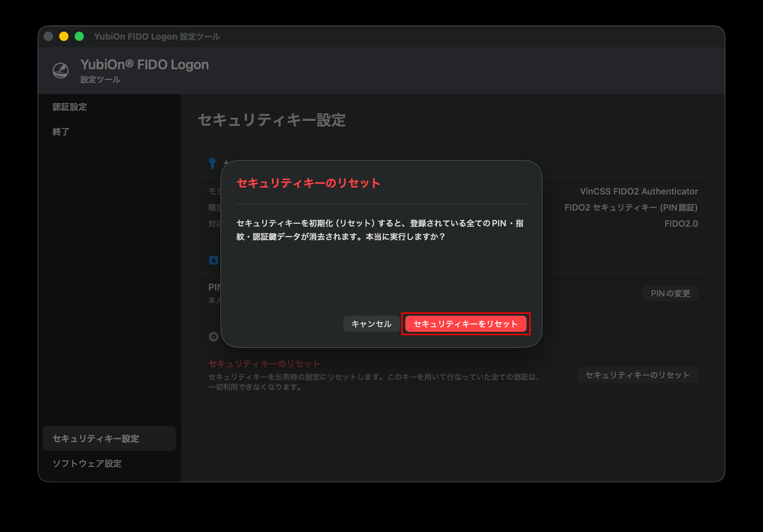The width and height of the screenshot is (763, 532).
Task: Click window title YubiOn FIDO Logon 設定ツール
Action: tap(157, 36)
